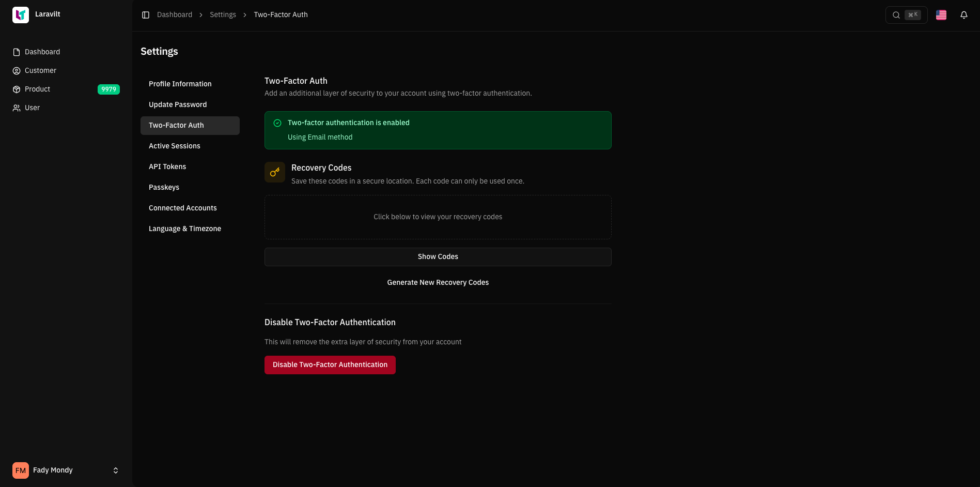Open Customer from the sidebar icon

coord(15,70)
